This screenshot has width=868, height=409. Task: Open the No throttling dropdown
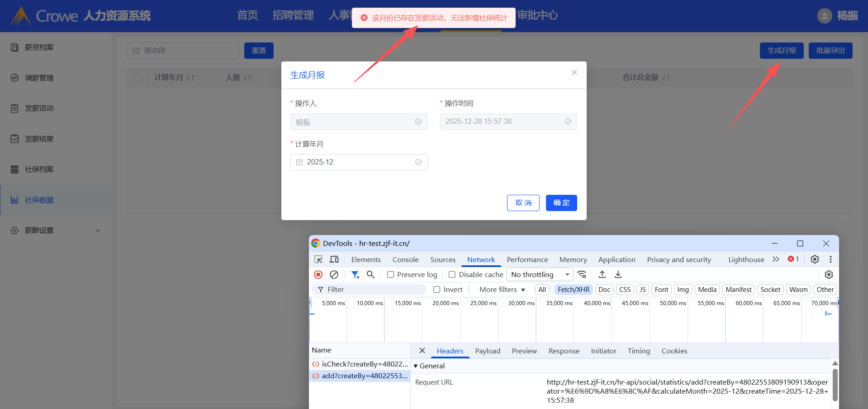(x=540, y=274)
